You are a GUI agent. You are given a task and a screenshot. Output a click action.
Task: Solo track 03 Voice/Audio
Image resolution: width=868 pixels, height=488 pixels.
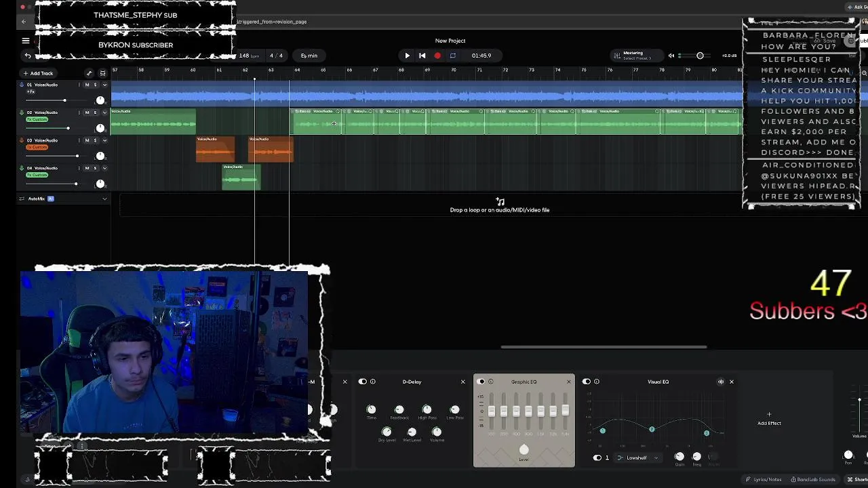[x=95, y=140]
